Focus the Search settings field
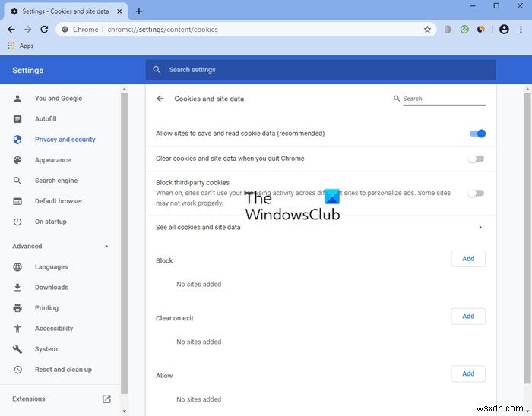 pos(321,70)
